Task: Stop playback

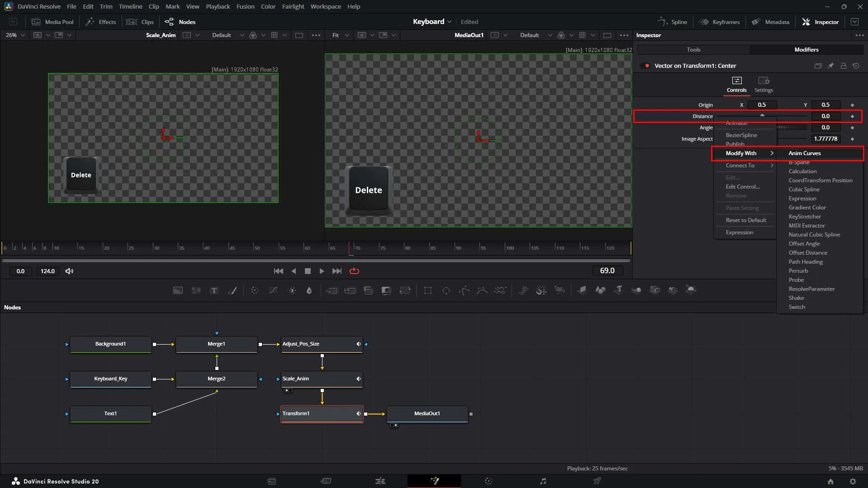Action: [308, 271]
